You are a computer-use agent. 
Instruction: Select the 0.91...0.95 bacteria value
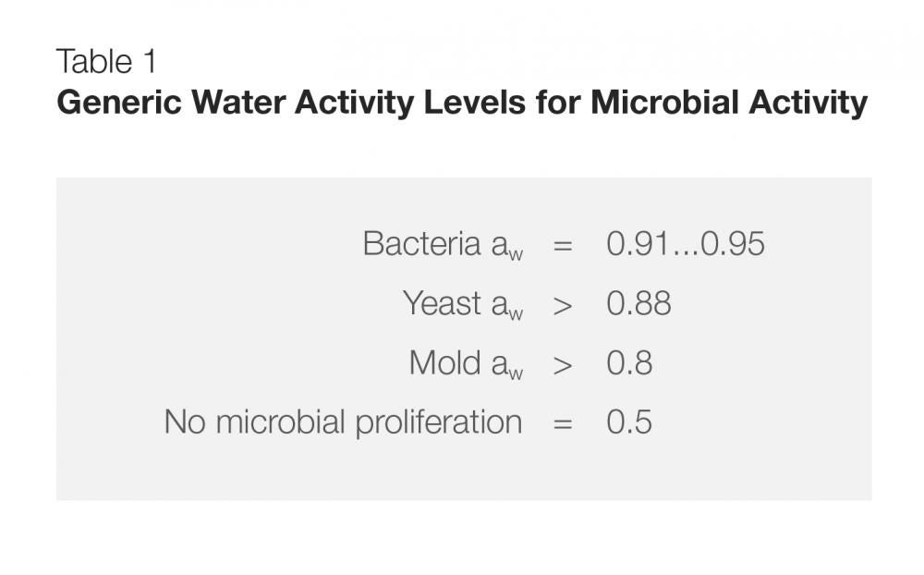click(x=685, y=244)
